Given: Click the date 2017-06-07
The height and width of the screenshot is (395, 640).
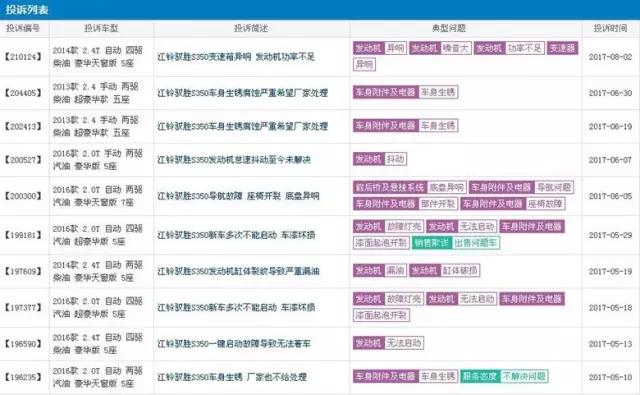Looking at the screenshot, I should coord(610,160).
